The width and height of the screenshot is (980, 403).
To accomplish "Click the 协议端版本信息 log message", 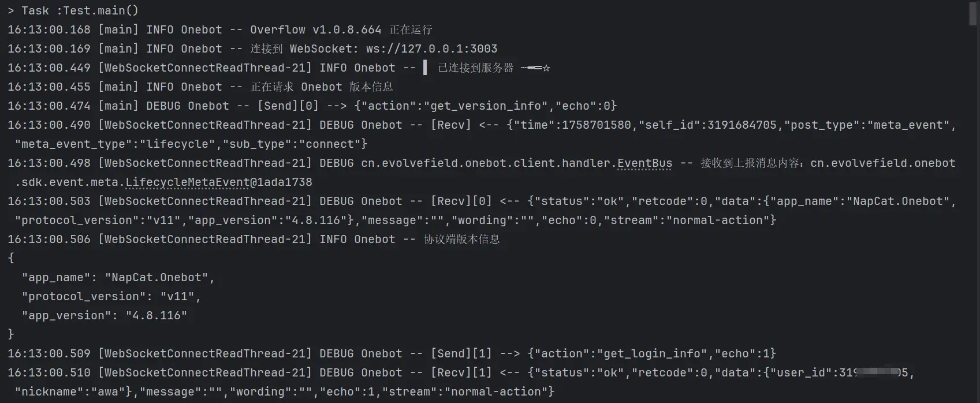I will point(461,240).
